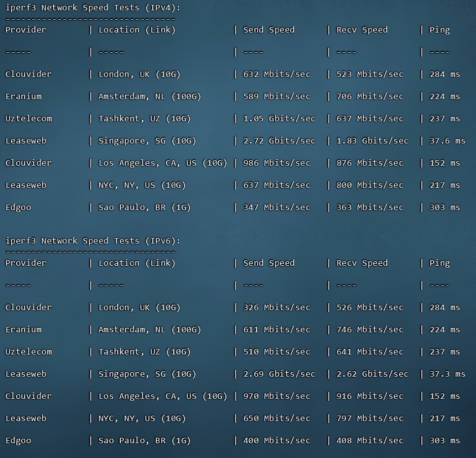Select the "650 Mbits/sec" send speed value

276,419
